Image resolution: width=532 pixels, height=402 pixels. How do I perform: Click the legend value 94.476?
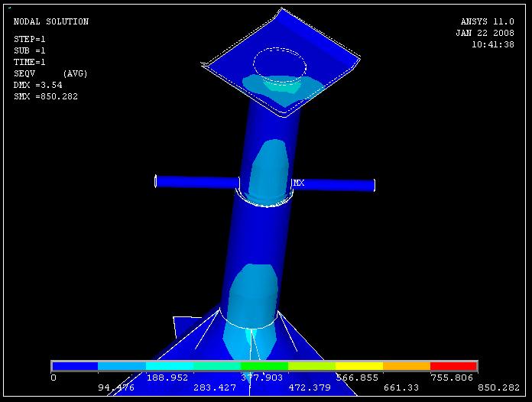(116, 387)
